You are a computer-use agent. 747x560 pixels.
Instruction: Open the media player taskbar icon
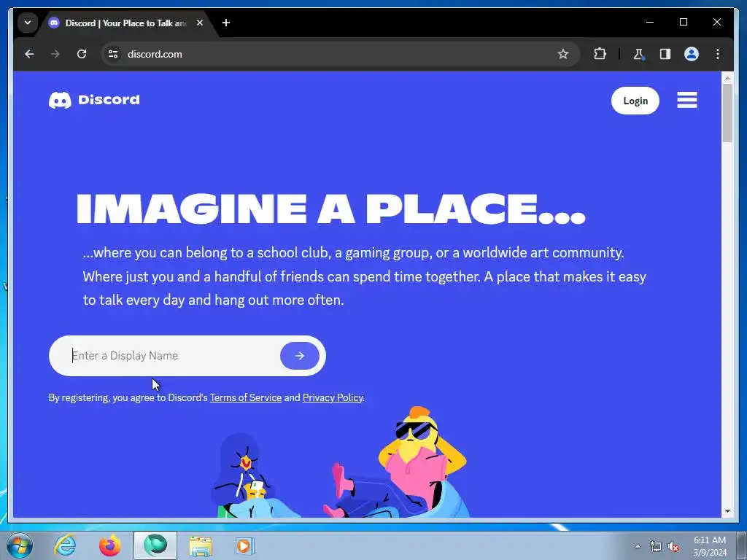245,545
